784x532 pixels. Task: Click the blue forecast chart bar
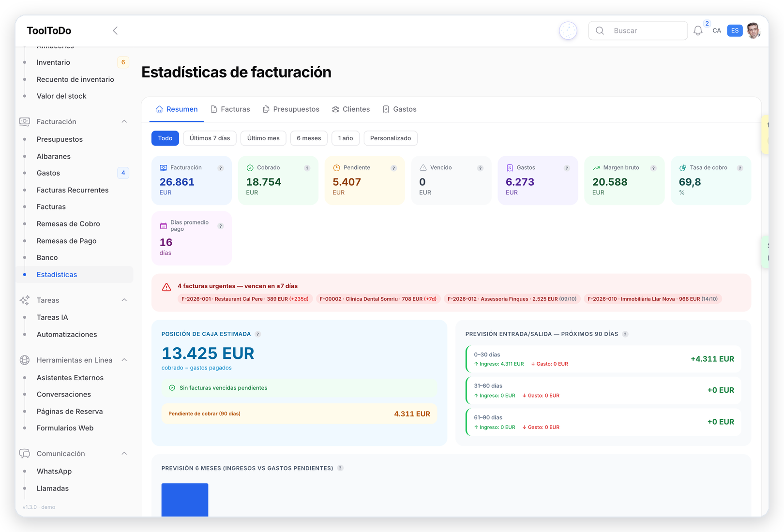(x=185, y=500)
